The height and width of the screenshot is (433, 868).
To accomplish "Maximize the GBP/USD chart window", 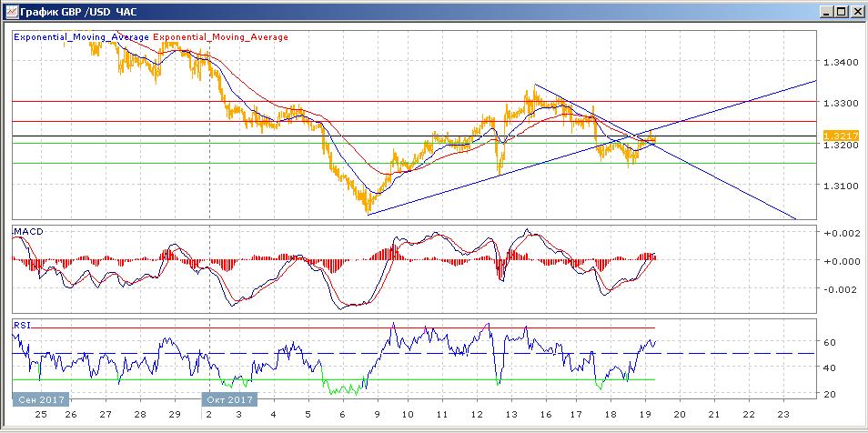I will (841, 12).
